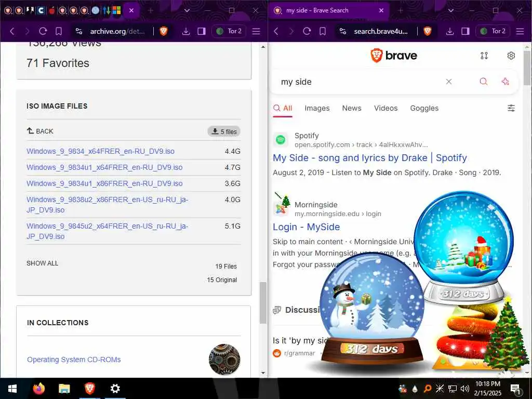Screen dimensions: 532x399
Task: Click the Brave logo on search page
Action: click(394, 55)
